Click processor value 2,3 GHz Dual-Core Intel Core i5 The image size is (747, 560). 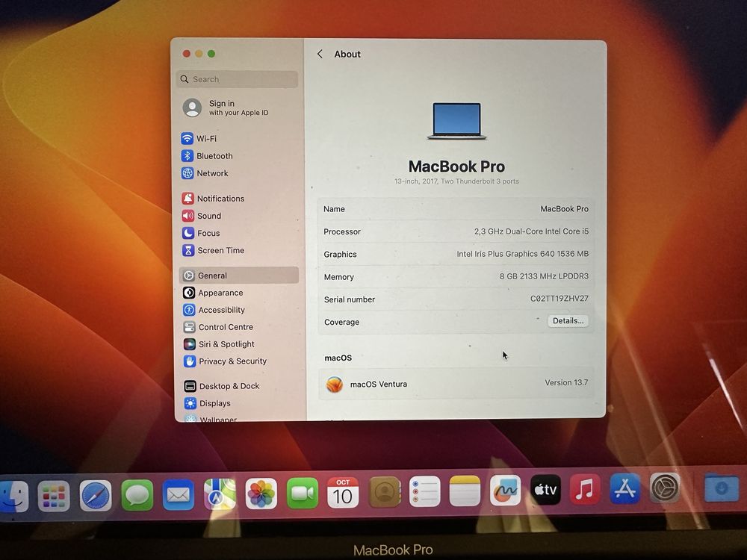531,231
